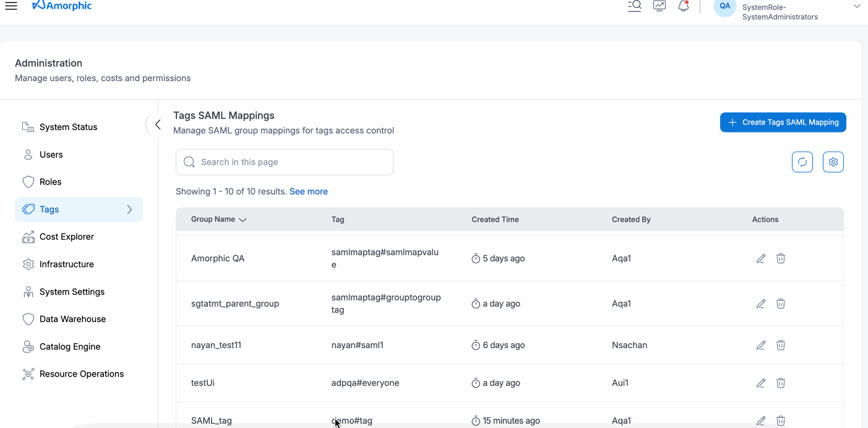This screenshot has height=428, width=868.
Task: Sort by the Group Name column arrow
Action: (243, 219)
